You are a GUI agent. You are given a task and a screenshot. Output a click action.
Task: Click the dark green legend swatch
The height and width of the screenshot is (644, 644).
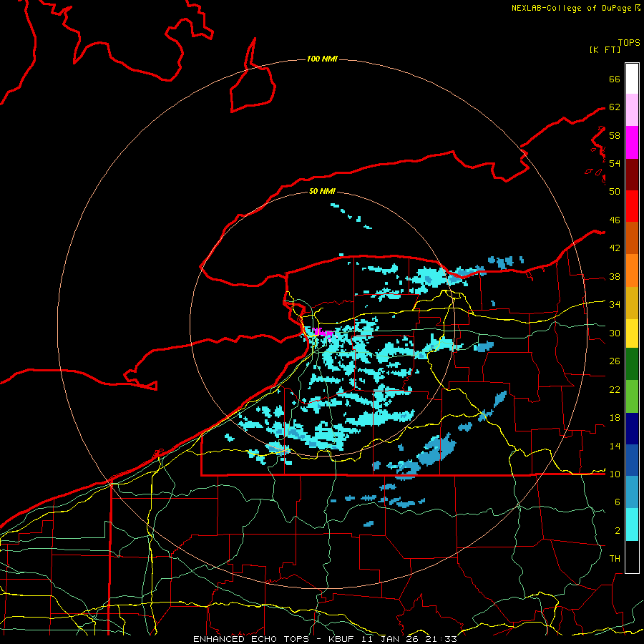pyautogui.click(x=632, y=364)
